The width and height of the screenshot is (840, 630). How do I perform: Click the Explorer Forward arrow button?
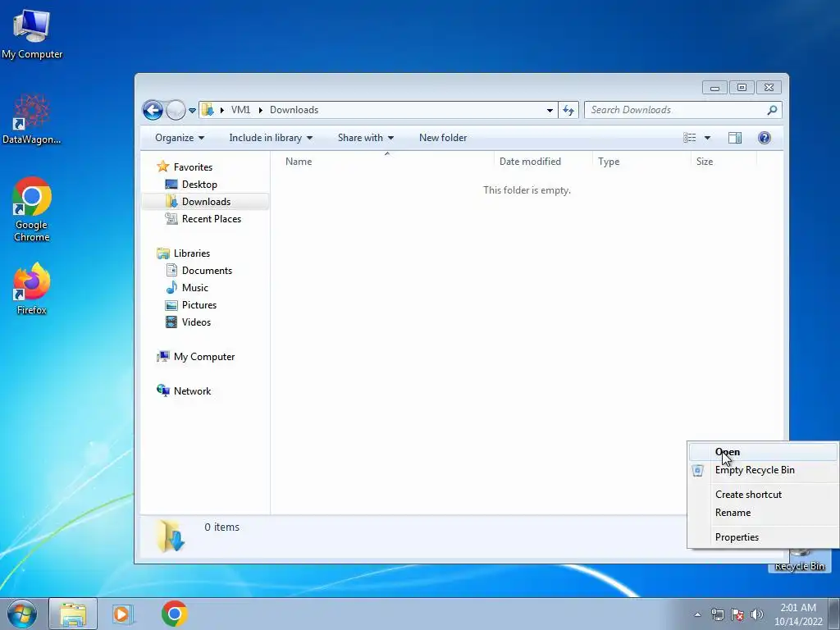coord(176,111)
